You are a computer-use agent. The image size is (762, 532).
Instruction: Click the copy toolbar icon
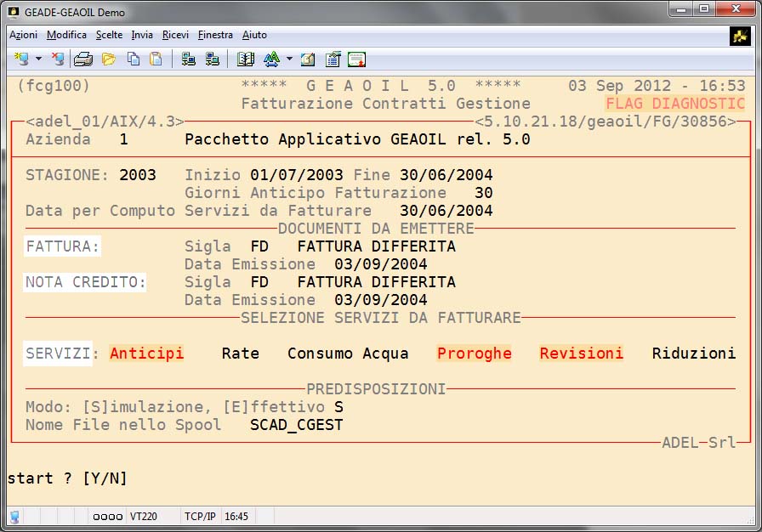pos(133,59)
